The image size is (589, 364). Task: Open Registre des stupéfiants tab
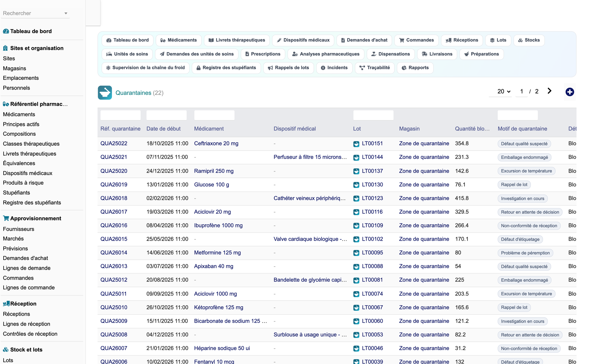click(x=226, y=68)
